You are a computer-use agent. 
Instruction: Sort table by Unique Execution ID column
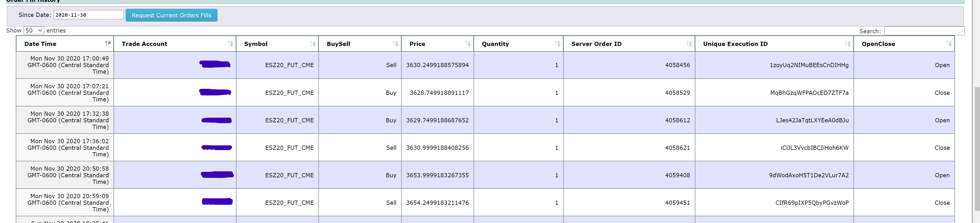[774, 44]
